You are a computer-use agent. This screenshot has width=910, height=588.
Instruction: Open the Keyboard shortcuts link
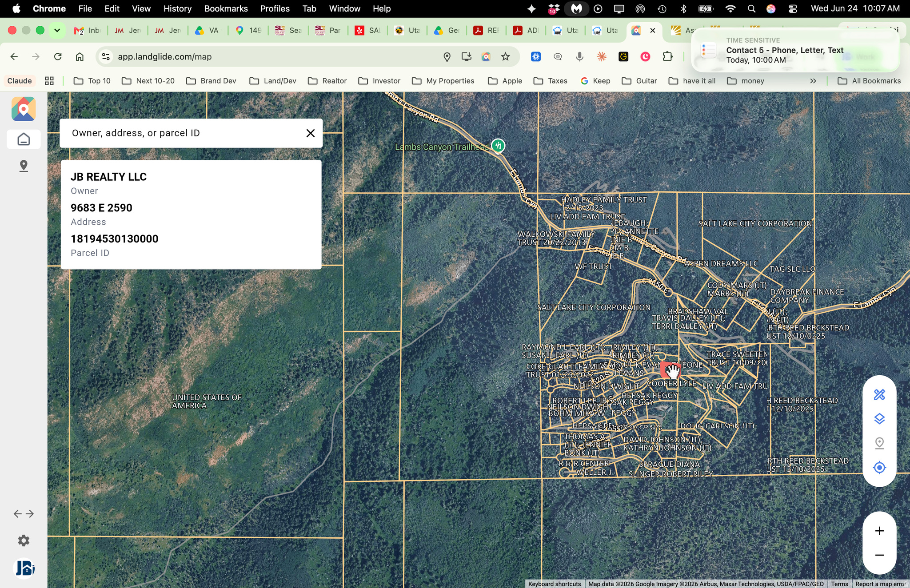tap(555, 584)
